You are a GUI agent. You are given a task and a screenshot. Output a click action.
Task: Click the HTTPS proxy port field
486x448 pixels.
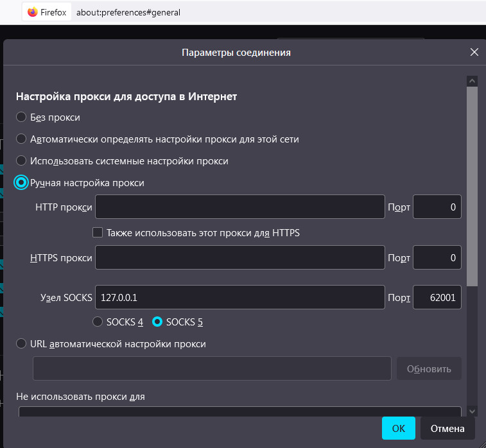[x=437, y=258]
